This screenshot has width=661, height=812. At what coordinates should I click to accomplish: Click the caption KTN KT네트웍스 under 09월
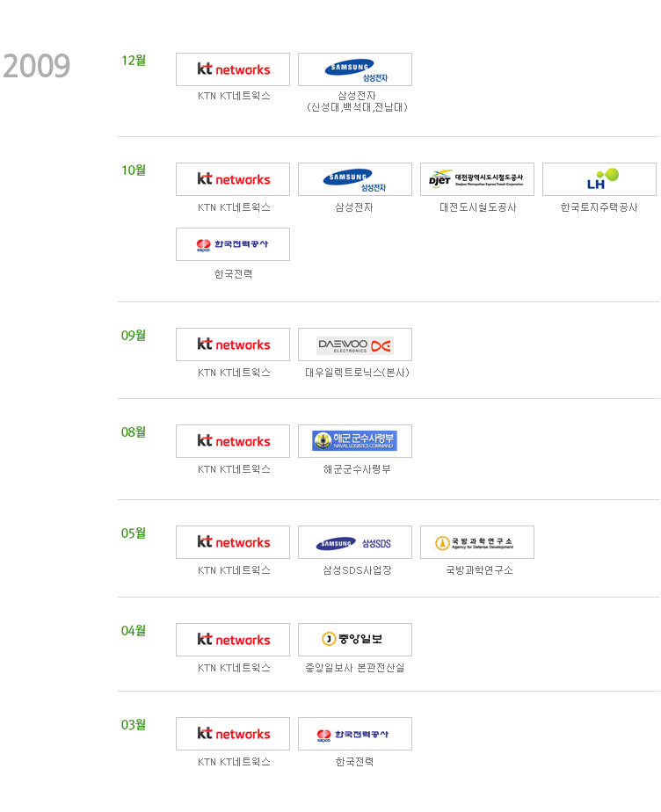[x=234, y=373]
